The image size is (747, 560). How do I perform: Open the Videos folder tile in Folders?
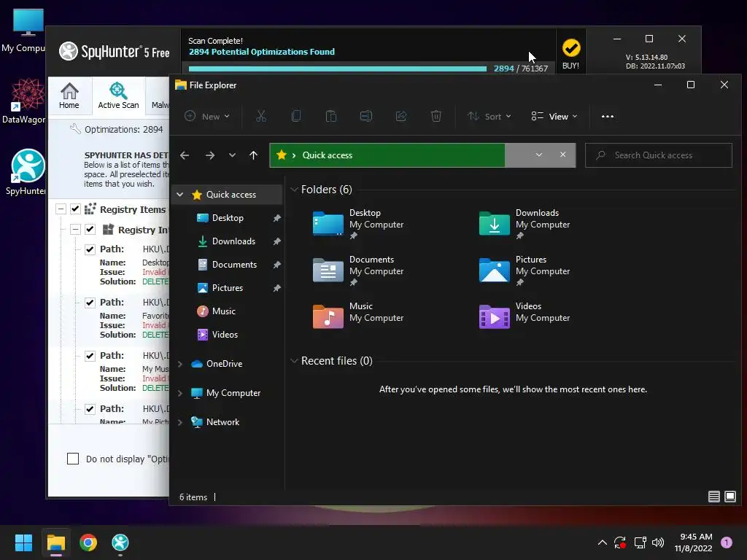(x=525, y=317)
